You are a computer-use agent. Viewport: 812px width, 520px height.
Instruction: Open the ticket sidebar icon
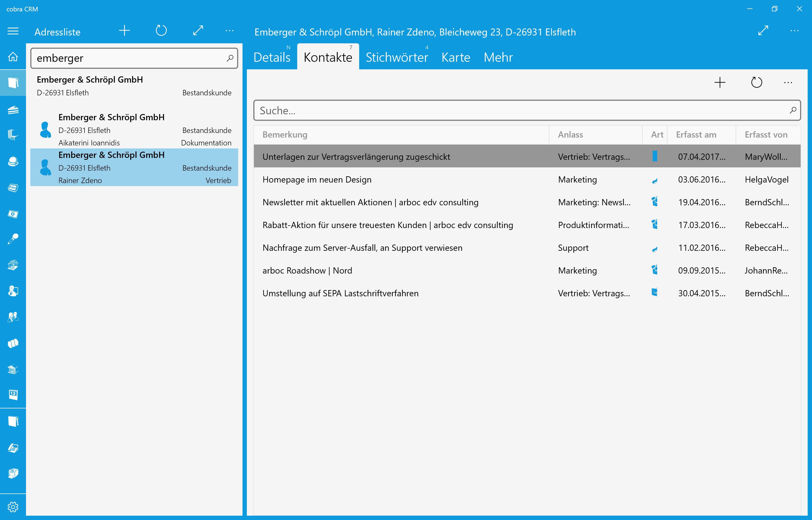click(13, 188)
